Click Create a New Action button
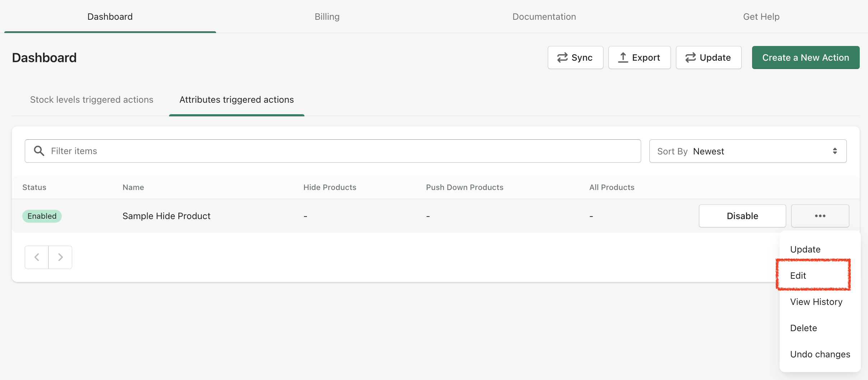Viewport: 868px width, 380px height. (806, 57)
